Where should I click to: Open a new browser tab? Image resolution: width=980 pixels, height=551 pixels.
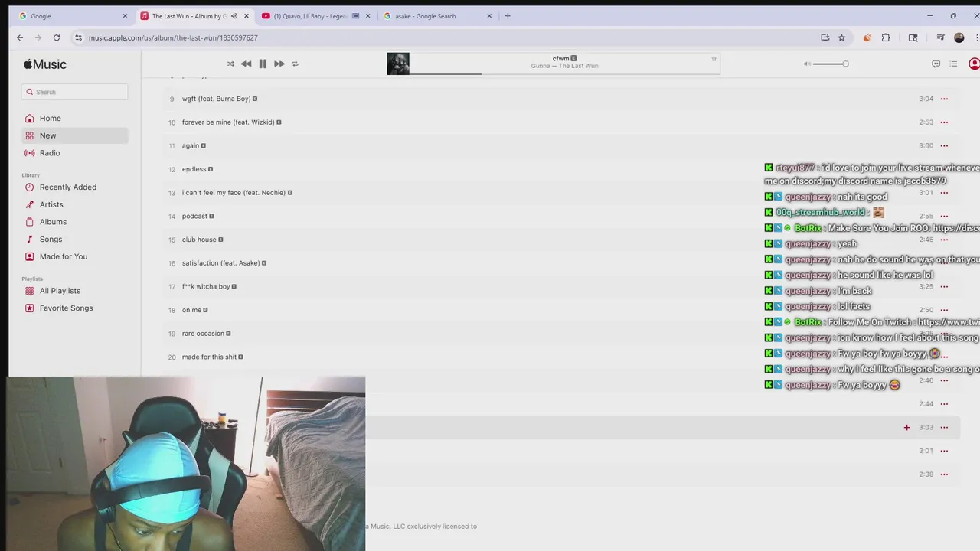[x=508, y=16]
